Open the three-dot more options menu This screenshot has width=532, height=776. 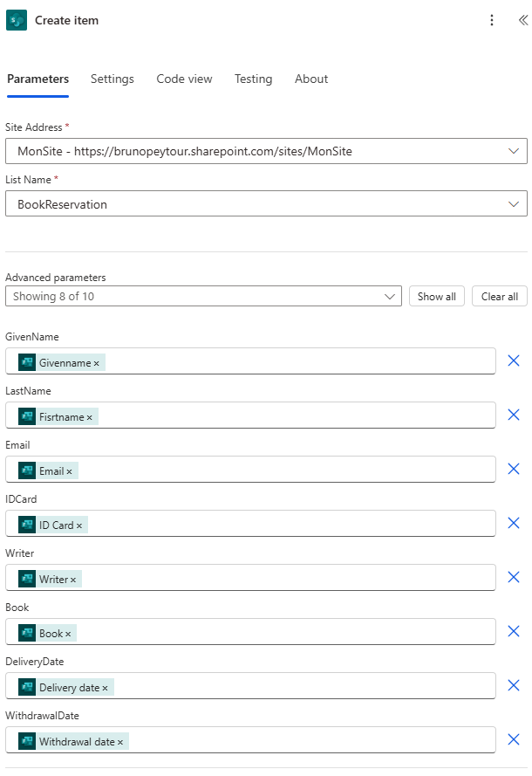point(492,20)
